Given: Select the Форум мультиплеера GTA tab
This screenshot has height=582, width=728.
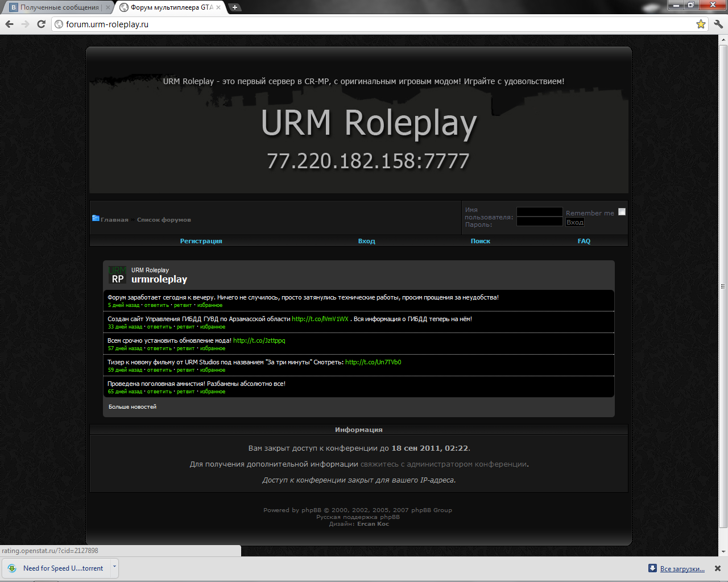Looking at the screenshot, I should click(172, 7).
